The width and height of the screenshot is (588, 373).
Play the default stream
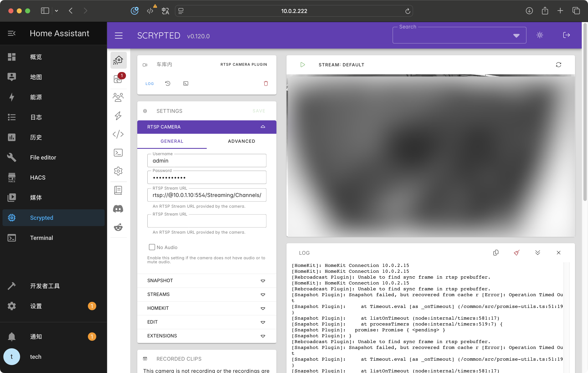[x=303, y=64]
